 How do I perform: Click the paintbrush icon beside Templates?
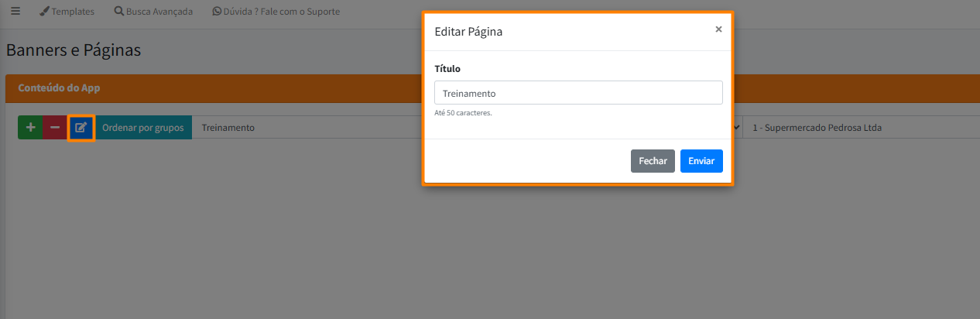tap(45, 12)
